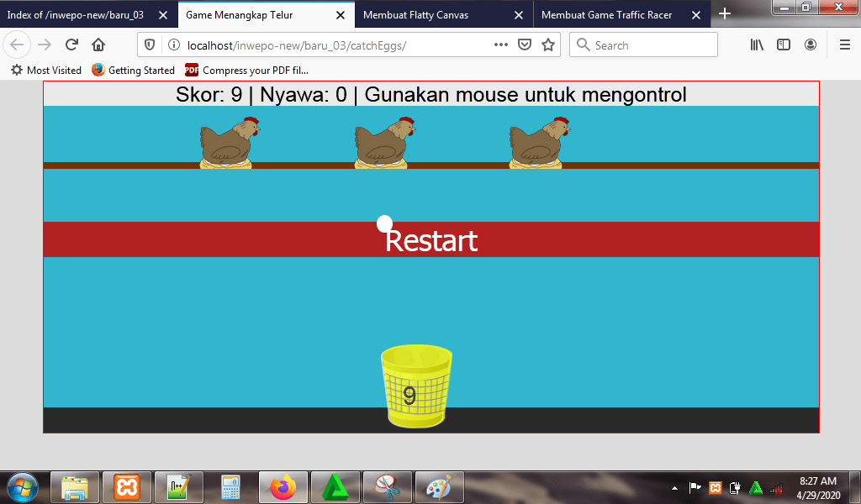Open the Windows Start menu
The width and height of the screenshot is (861, 504).
coord(23,487)
